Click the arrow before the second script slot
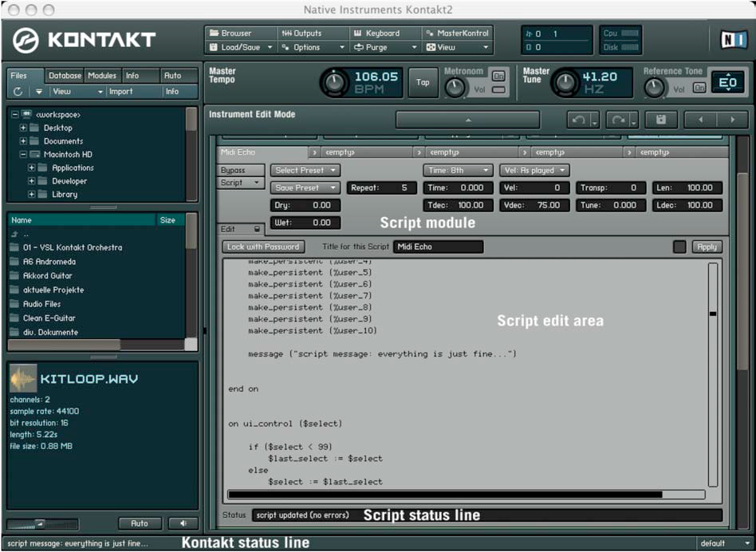 point(314,152)
